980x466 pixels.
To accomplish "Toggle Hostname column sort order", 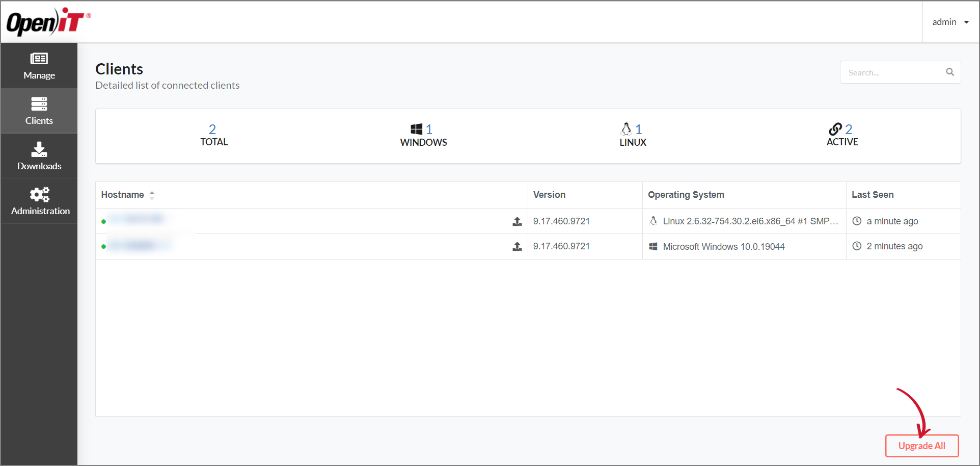I will pos(122,194).
